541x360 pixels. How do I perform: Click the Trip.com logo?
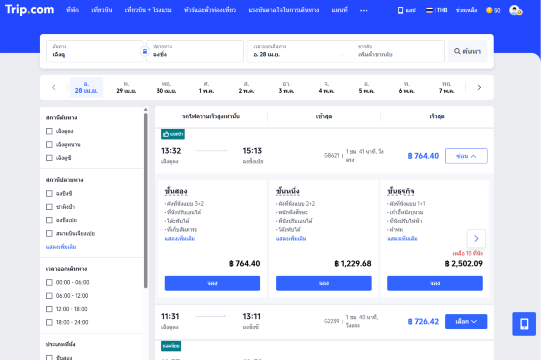point(29,10)
